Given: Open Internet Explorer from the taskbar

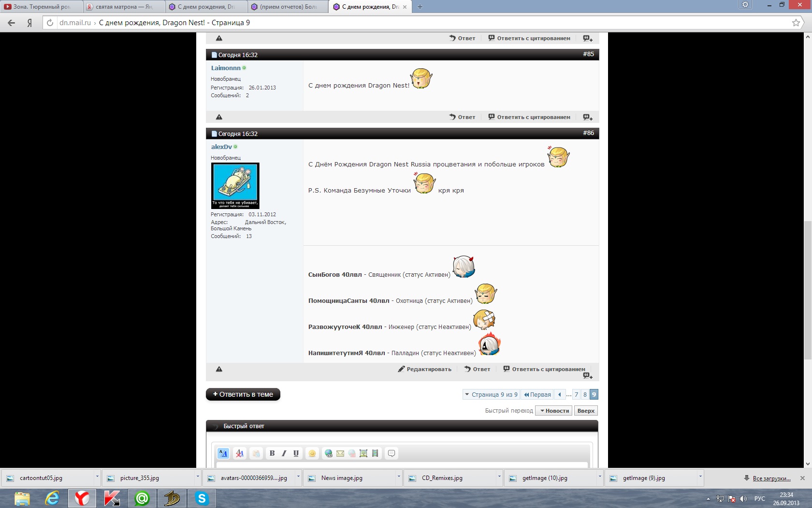Looking at the screenshot, I should pyautogui.click(x=52, y=498).
